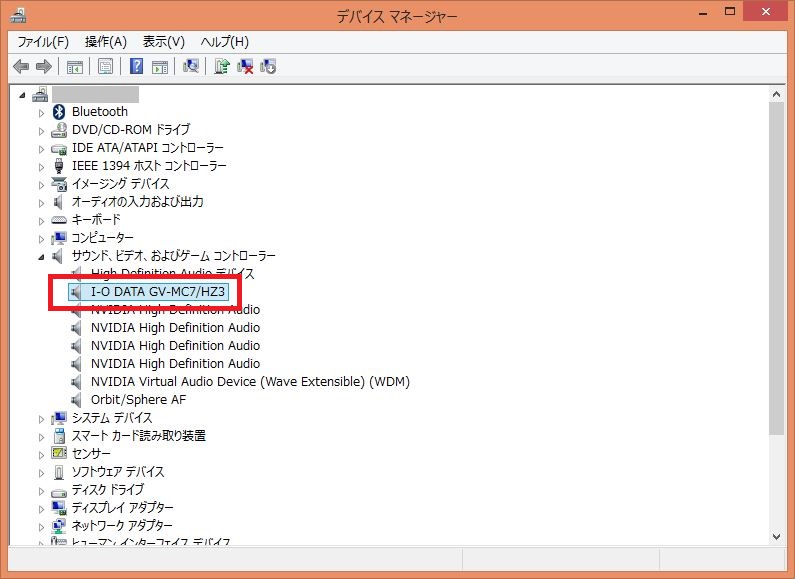Toggle the show/hide console tree icon
Viewport: 795px width, 579px height.
[x=75, y=66]
